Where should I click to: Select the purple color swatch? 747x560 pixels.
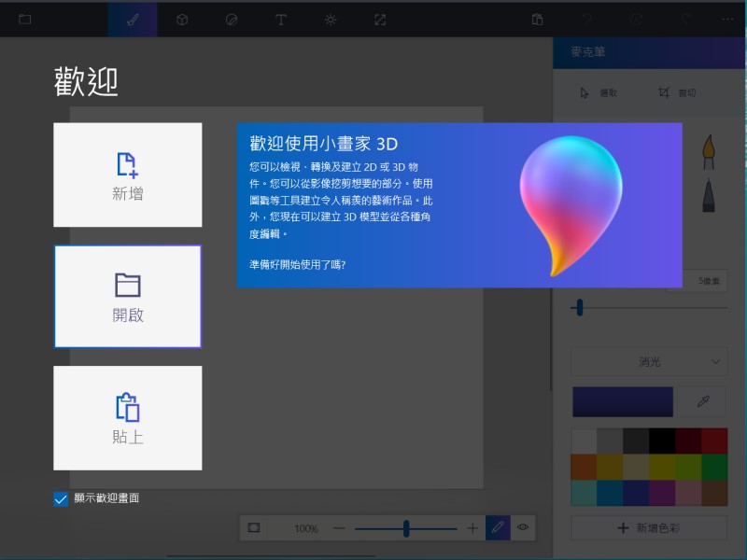tap(662, 493)
